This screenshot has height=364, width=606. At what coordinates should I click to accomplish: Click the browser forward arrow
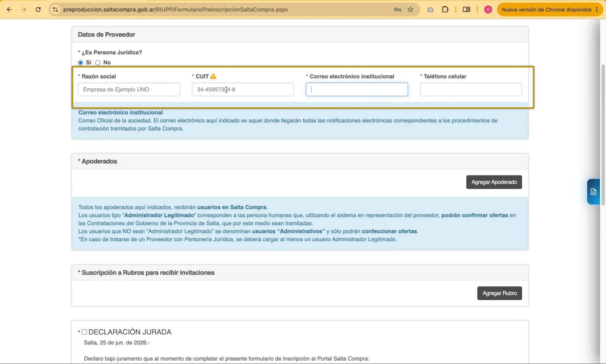pyautogui.click(x=24, y=9)
